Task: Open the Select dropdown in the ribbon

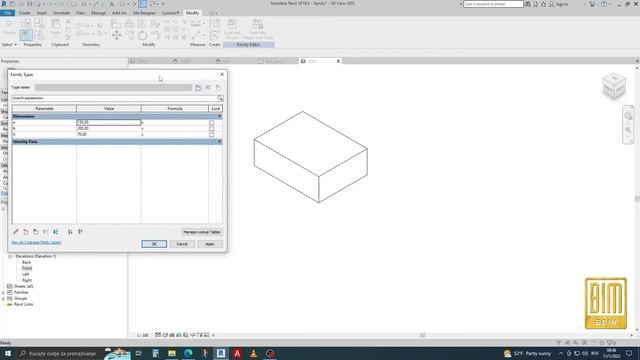Action: click(x=9, y=44)
